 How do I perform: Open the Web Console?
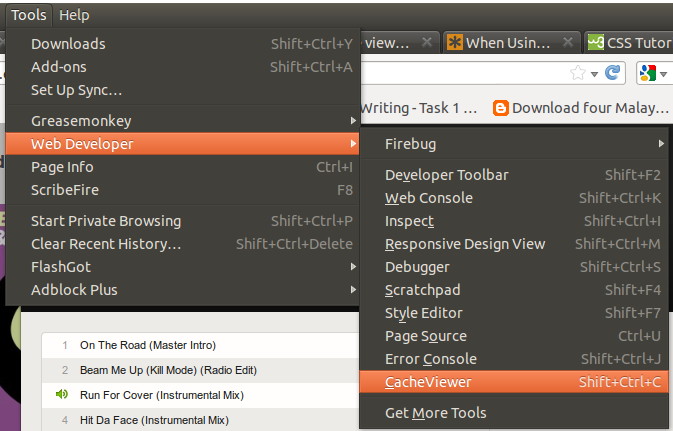[514, 198]
